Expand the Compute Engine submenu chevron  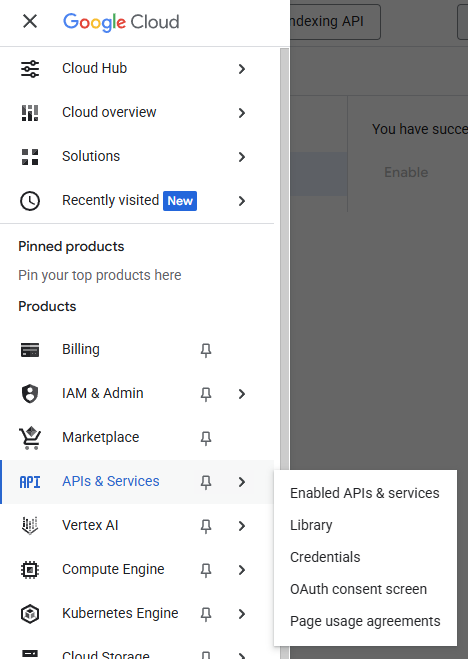click(242, 570)
